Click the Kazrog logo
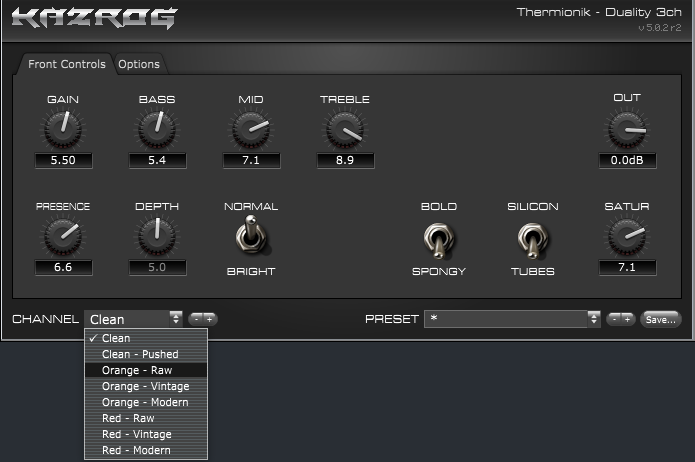Image resolution: width=695 pixels, height=462 pixels. [x=94, y=18]
